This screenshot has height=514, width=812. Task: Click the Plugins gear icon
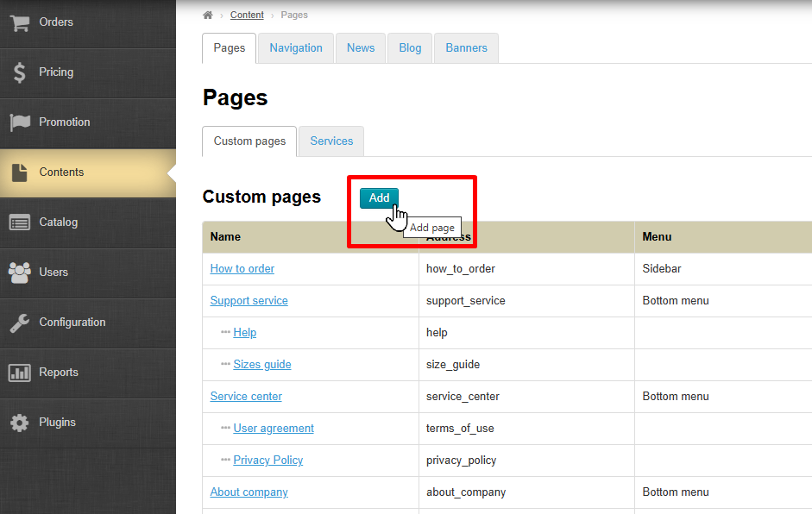point(19,423)
